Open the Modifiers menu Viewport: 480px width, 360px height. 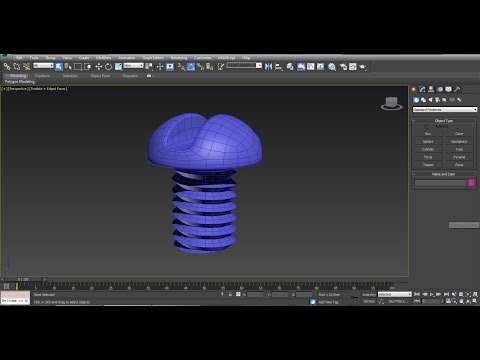tap(104, 58)
